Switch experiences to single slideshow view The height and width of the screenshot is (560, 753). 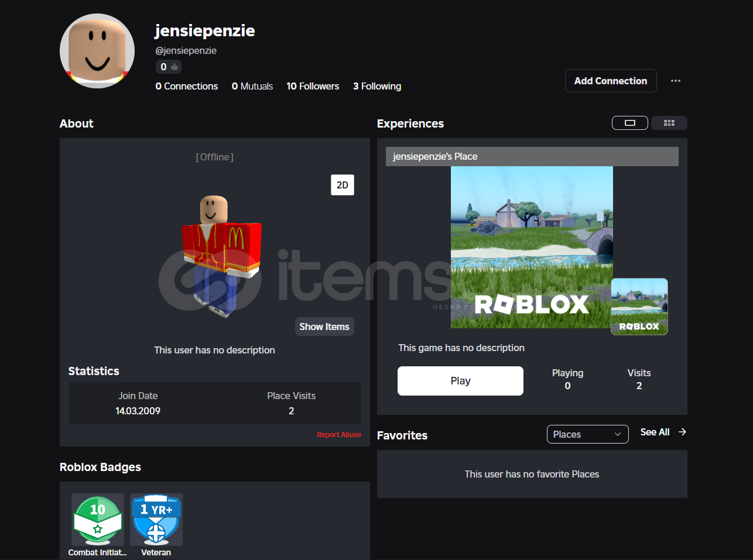coord(630,123)
